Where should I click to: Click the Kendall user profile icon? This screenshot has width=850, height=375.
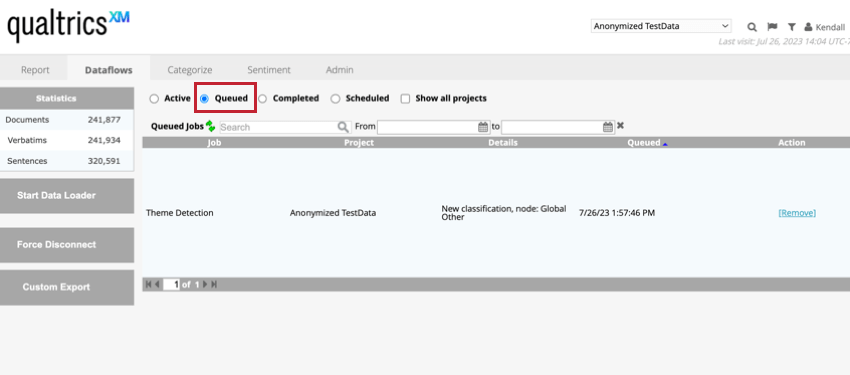[808, 27]
